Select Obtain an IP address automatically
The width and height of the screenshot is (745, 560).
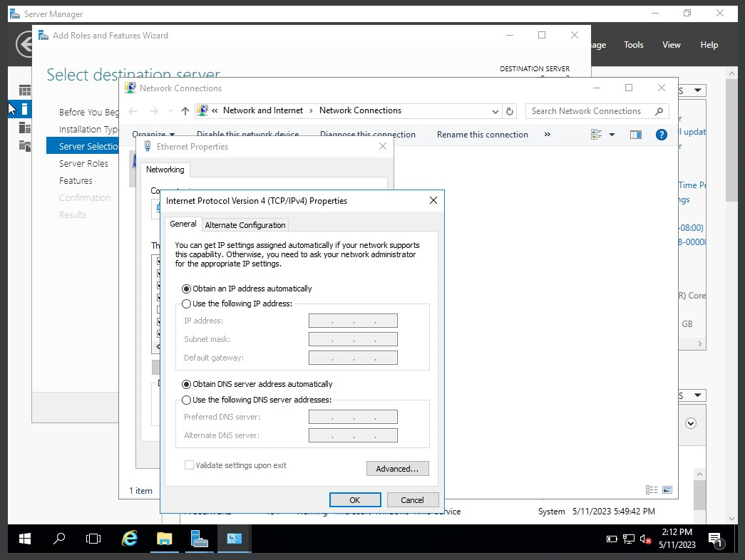(x=186, y=289)
